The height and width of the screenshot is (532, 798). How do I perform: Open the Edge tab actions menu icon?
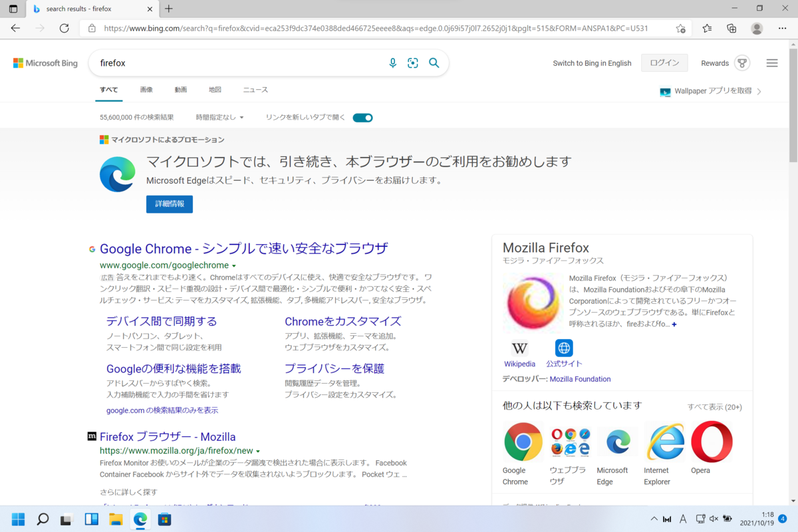click(x=13, y=9)
